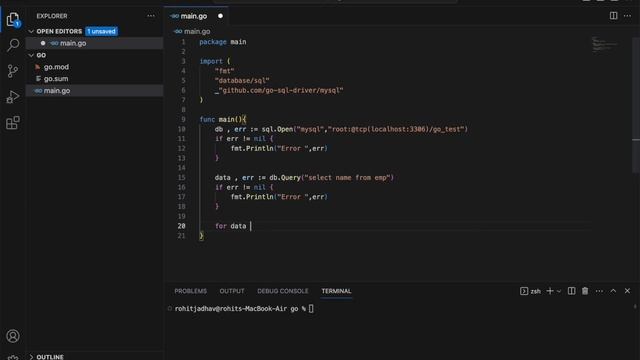
Task: Open Explorer views and more actions ellipsis
Action: (x=151, y=16)
